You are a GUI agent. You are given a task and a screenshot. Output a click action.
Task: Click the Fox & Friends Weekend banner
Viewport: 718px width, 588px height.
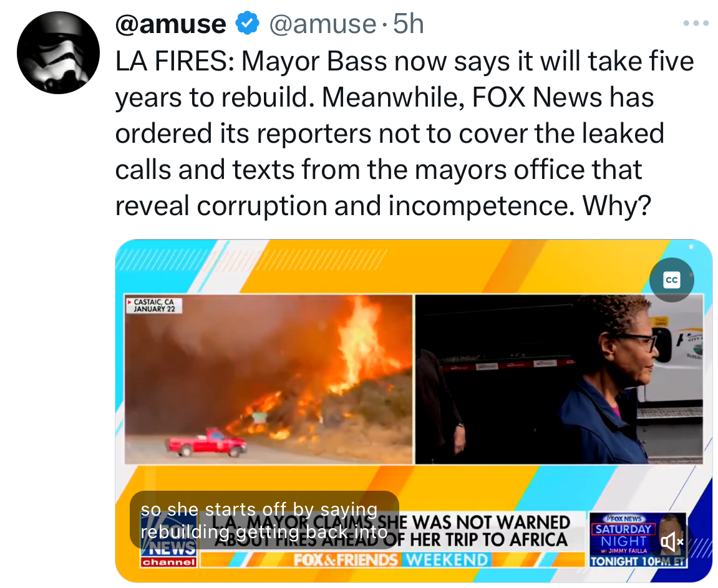[392, 560]
